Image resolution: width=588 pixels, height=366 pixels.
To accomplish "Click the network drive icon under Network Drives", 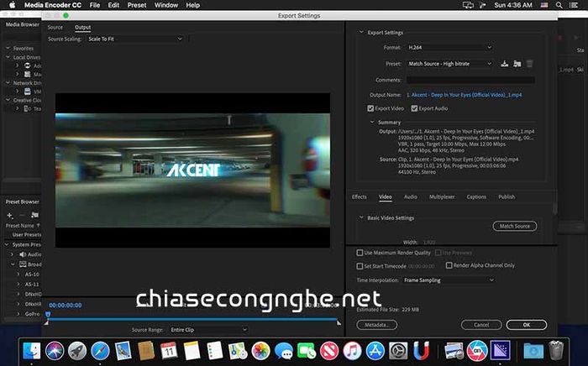I will 28,91.
